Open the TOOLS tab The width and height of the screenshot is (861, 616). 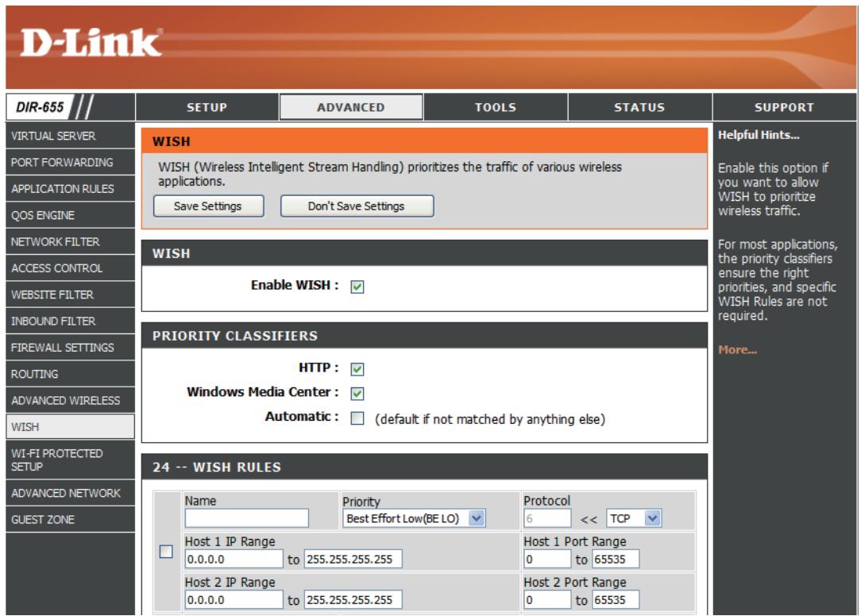[x=496, y=107]
